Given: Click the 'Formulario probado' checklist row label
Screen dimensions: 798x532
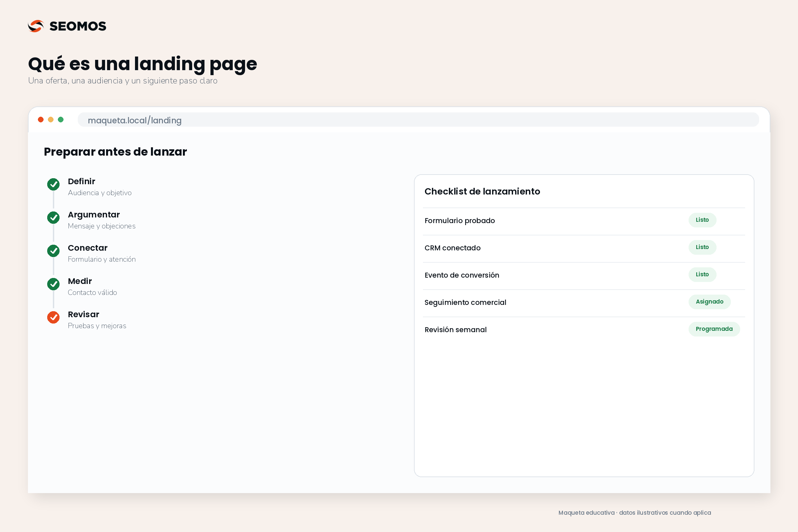Looking at the screenshot, I should click(460, 220).
